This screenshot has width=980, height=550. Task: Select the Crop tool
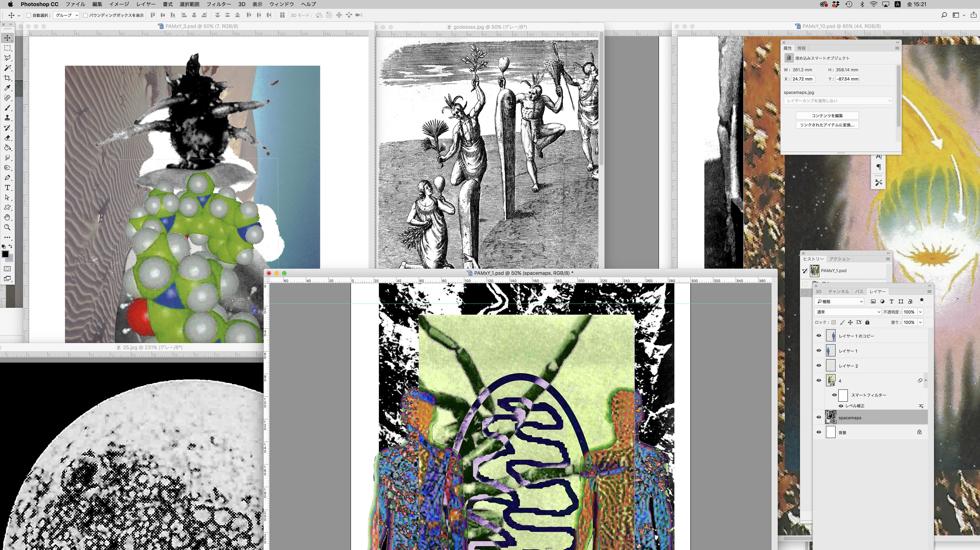(7, 78)
